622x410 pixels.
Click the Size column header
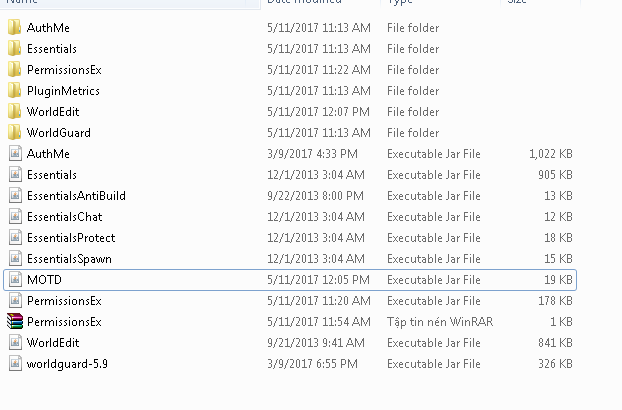[517, 3]
